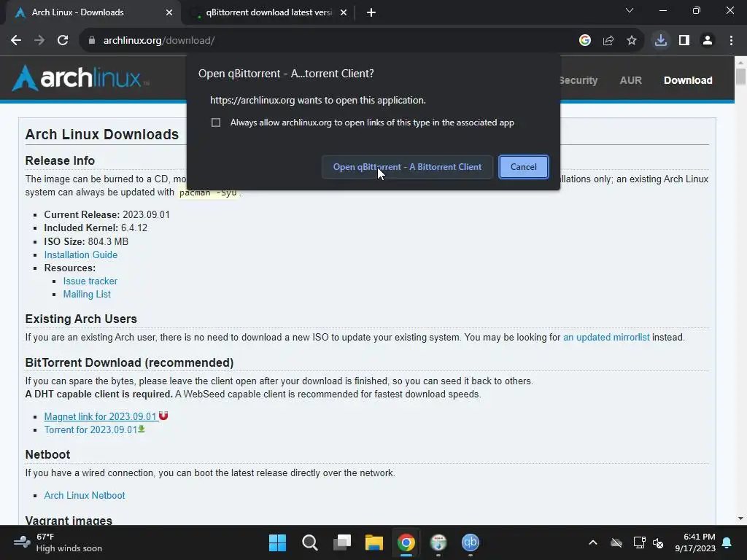The height and width of the screenshot is (560, 747).
Task: Expand the tab search dropdown arrow
Action: coord(630,10)
